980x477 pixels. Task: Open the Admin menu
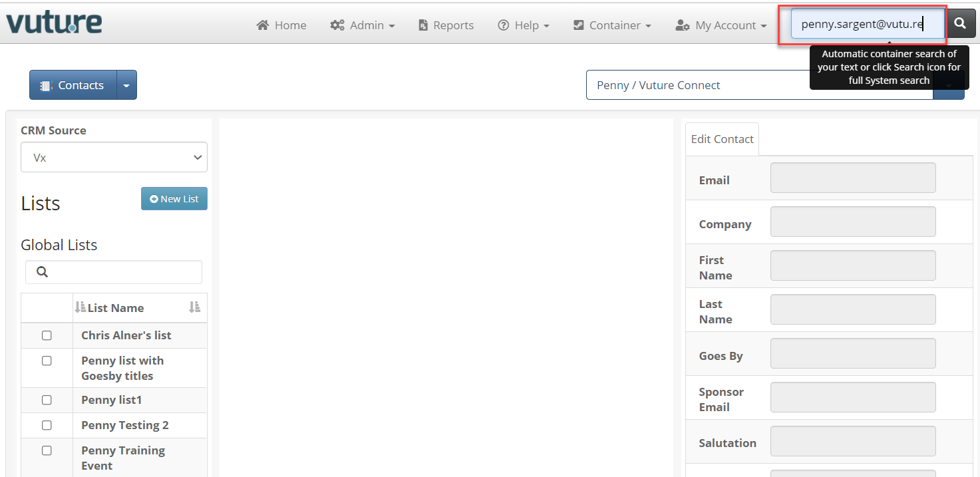363,25
